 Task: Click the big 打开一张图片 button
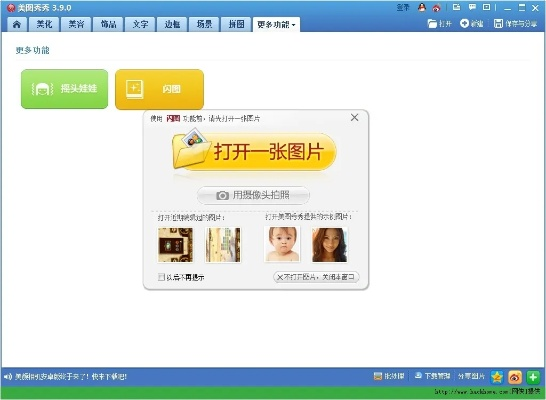(254, 151)
